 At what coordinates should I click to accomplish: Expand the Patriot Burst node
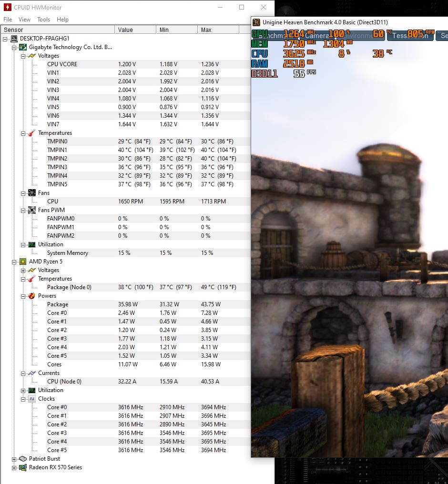pyautogui.click(x=14, y=459)
